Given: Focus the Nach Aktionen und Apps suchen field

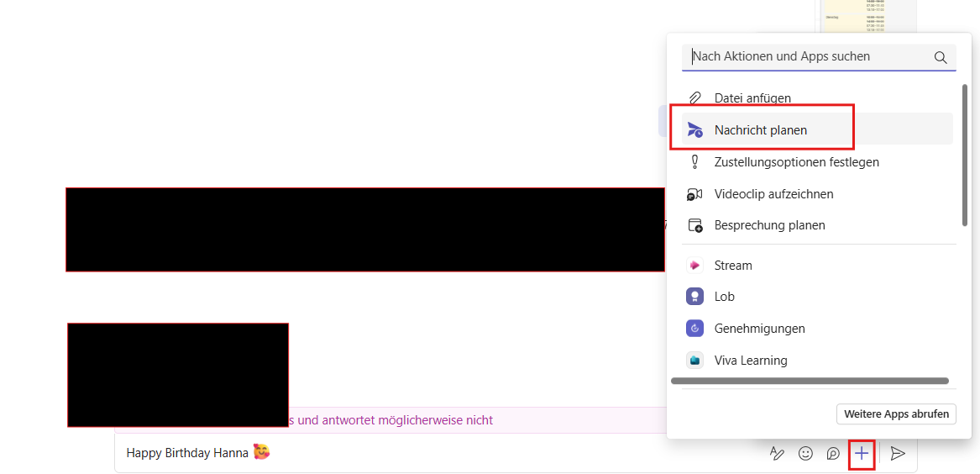Looking at the screenshot, I should (806, 57).
